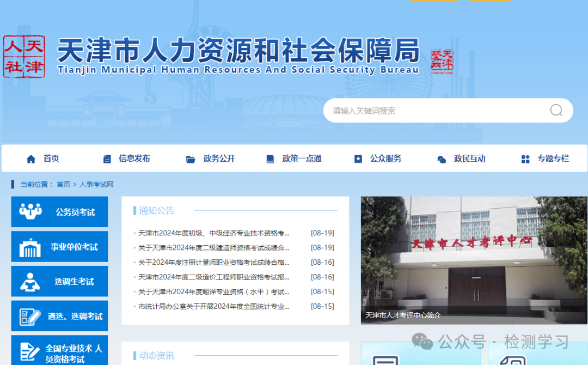Select the home icon in the navigation bar

pos(31,159)
